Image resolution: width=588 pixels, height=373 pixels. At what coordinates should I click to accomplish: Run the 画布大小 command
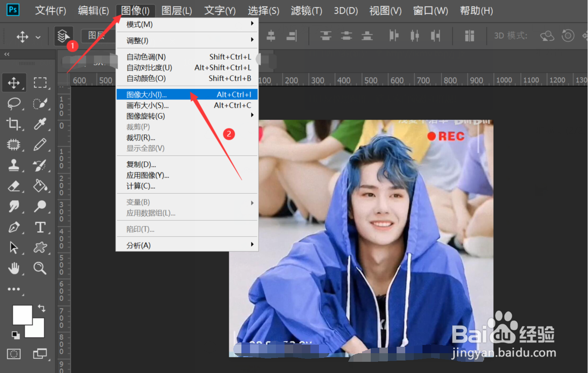[x=147, y=105]
